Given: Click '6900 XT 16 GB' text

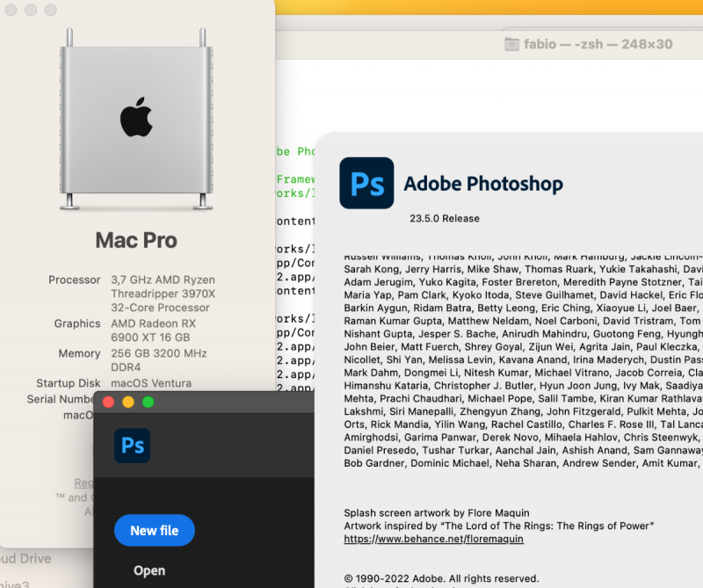Looking at the screenshot, I should tap(150, 338).
